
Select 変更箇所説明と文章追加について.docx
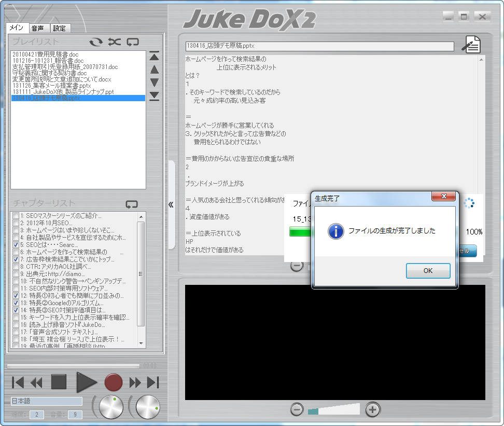(78, 79)
